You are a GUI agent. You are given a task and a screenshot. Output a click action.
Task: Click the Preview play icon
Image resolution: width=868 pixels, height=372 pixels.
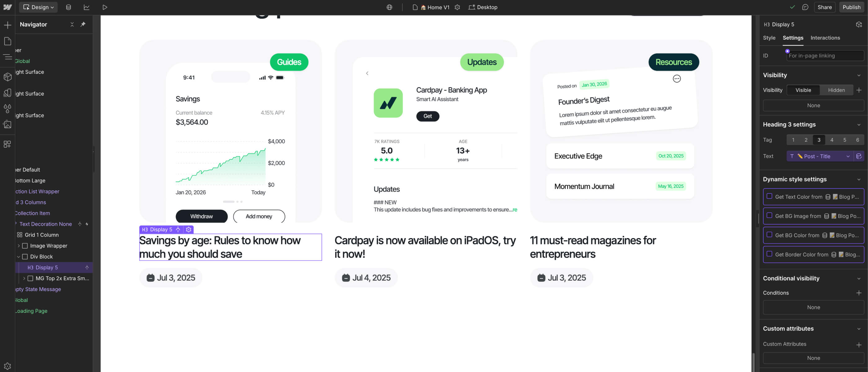[105, 7]
